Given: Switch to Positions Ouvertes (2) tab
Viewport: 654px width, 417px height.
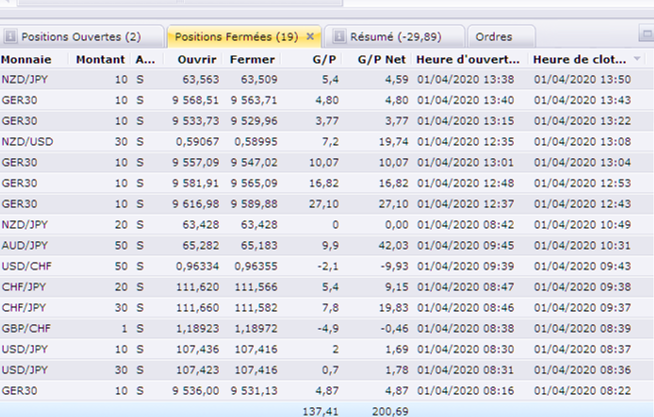Looking at the screenshot, I should pyautogui.click(x=81, y=37).
